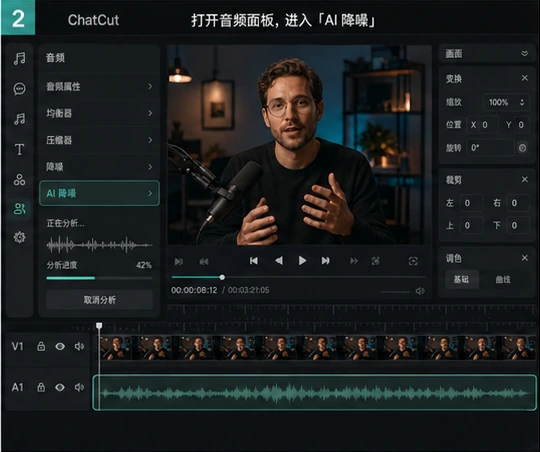This screenshot has width=540, height=452.
Task: Click the 取消分析 button
Action: pos(99,300)
